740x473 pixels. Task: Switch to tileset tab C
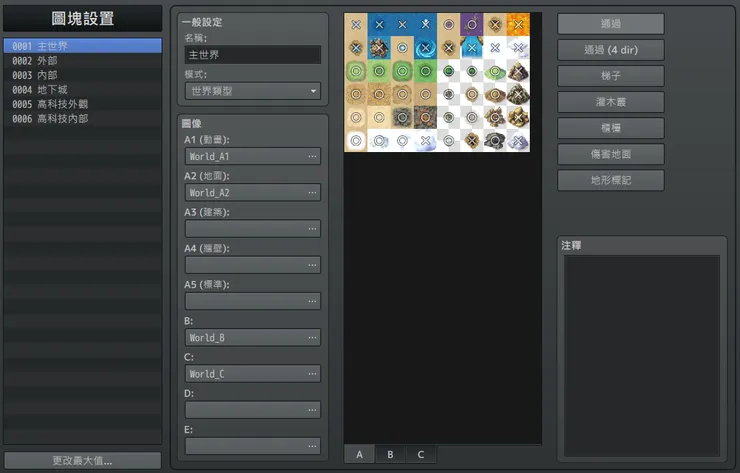pos(420,454)
